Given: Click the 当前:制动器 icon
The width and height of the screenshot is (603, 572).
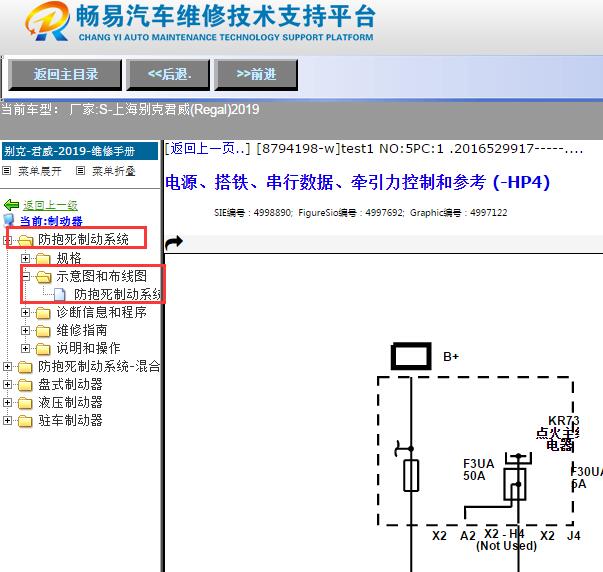Looking at the screenshot, I should [x=9, y=220].
